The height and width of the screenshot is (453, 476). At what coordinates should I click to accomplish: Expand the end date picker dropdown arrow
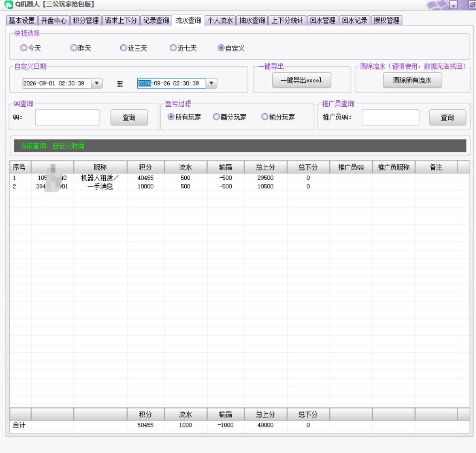tap(211, 83)
